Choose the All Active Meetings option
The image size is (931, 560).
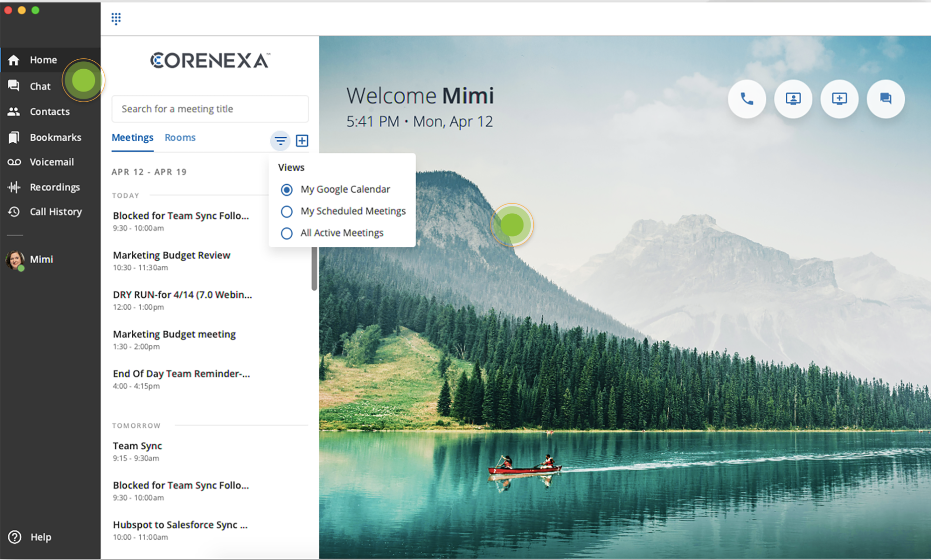287,233
